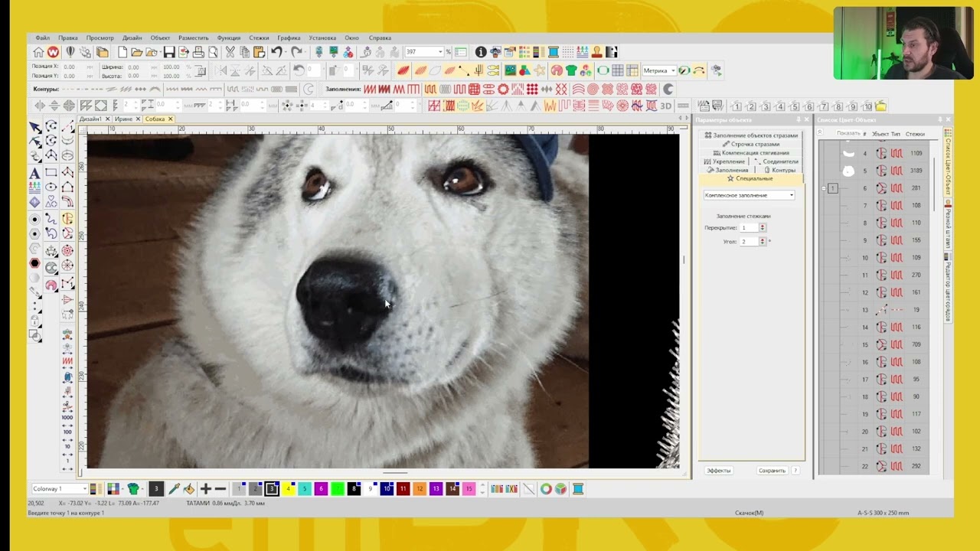
Task: Select yellow color swatch 4
Action: click(289, 489)
